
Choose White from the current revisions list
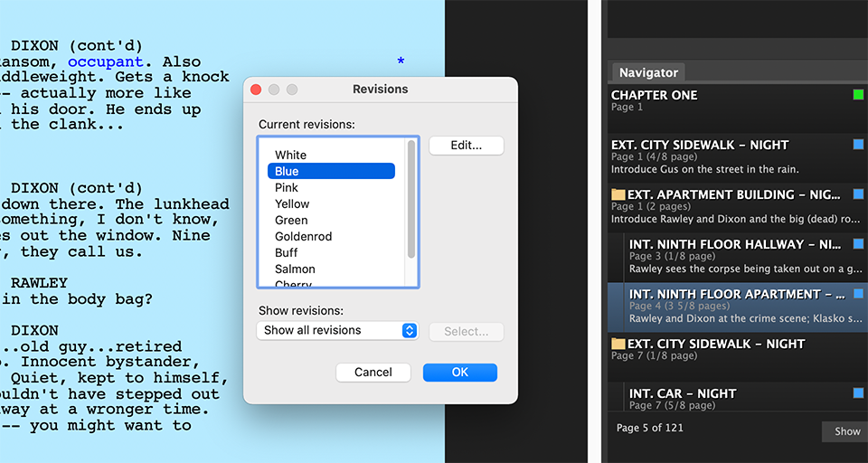[x=290, y=155]
